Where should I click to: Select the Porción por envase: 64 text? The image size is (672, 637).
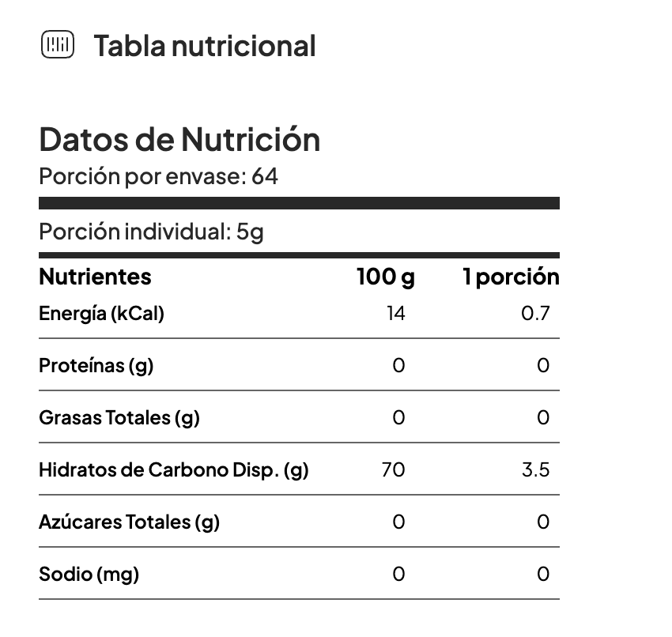(x=159, y=176)
